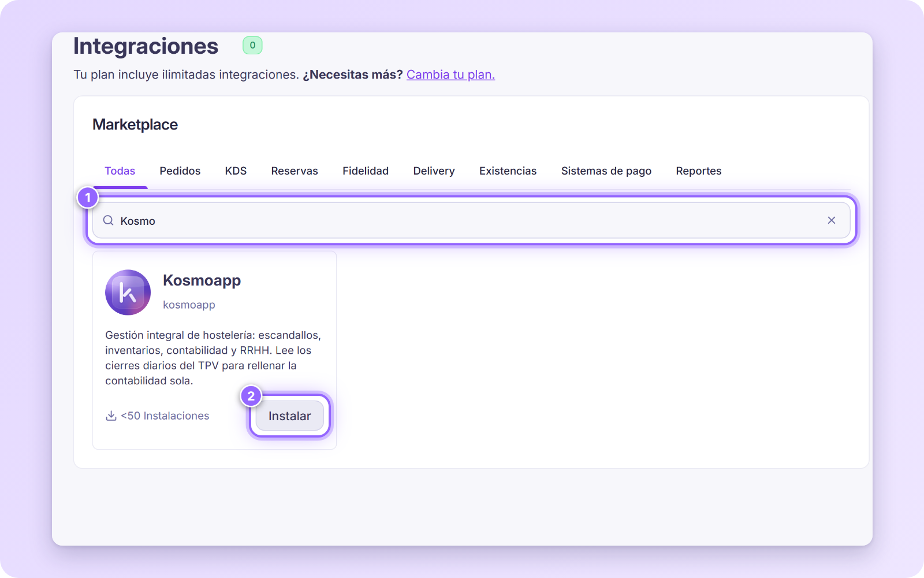
Task: Select the Todas tab
Action: [x=120, y=171]
